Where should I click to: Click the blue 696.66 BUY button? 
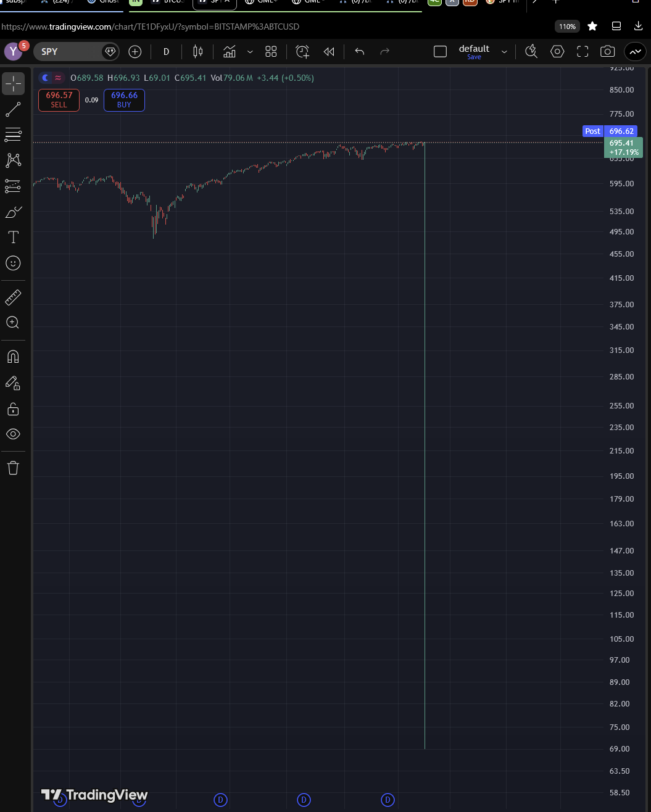pyautogui.click(x=124, y=100)
